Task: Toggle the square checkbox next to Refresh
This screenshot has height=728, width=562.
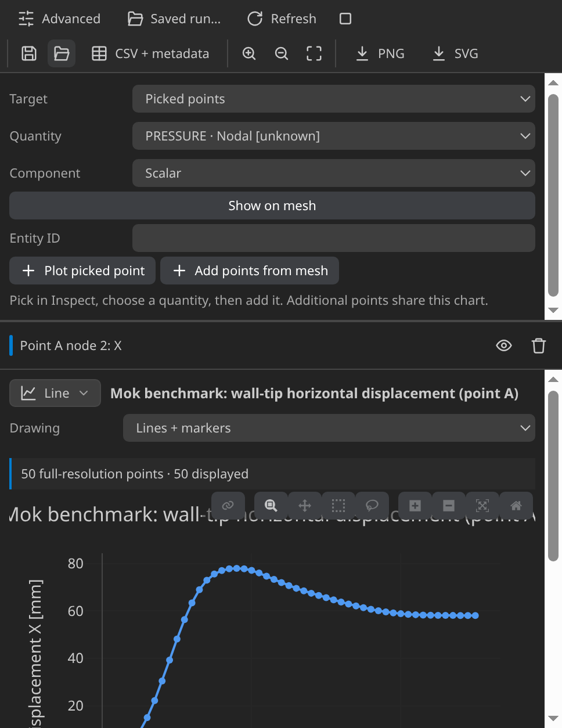Action: pyautogui.click(x=345, y=19)
